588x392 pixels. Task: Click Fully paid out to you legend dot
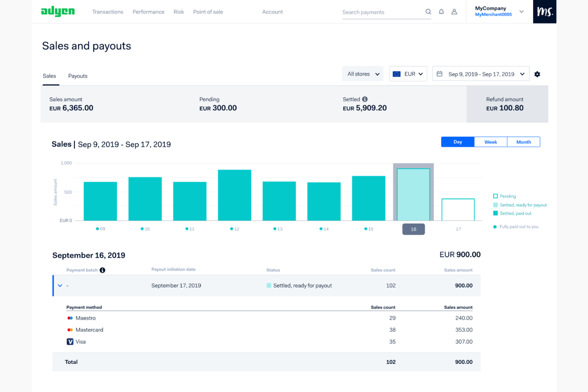[495, 227]
